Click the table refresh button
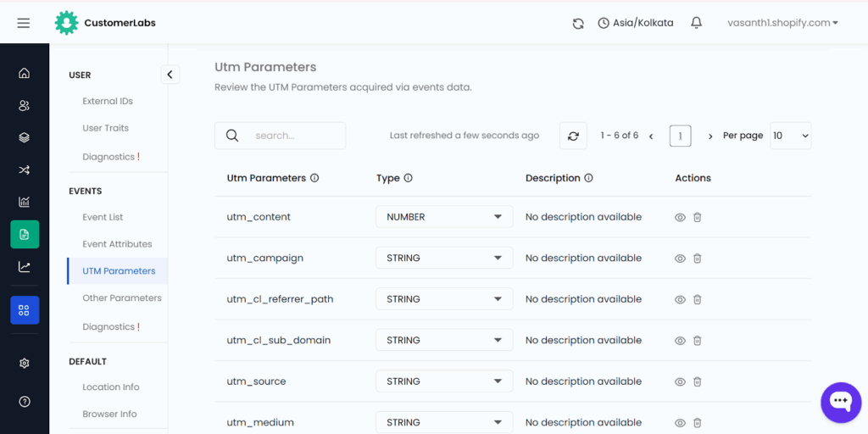This screenshot has width=868, height=434. coord(573,136)
